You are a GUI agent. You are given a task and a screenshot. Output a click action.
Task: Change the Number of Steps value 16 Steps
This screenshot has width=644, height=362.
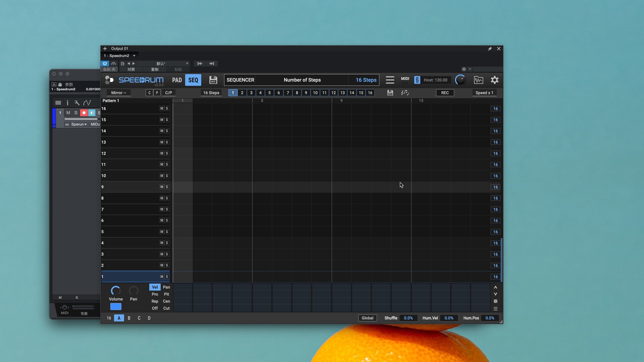point(366,80)
